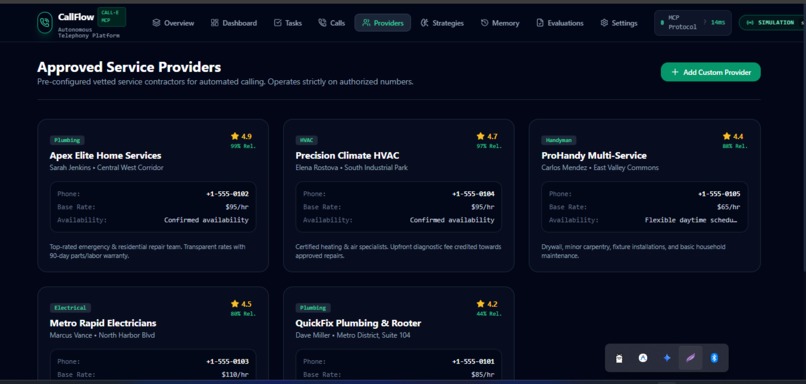Click the 44% Rel. reliability label
Image resolution: width=806 pixels, height=384 pixels.
[x=489, y=314]
